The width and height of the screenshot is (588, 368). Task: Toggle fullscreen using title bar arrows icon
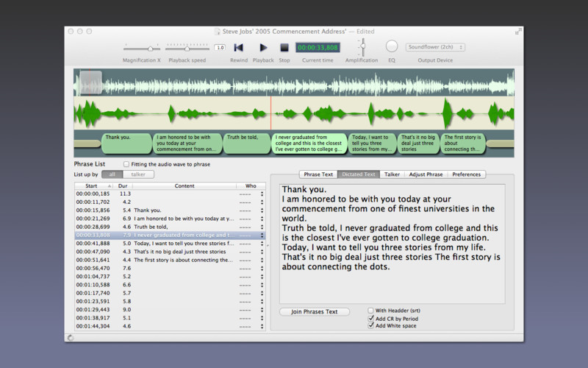pyautogui.click(x=518, y=32)
